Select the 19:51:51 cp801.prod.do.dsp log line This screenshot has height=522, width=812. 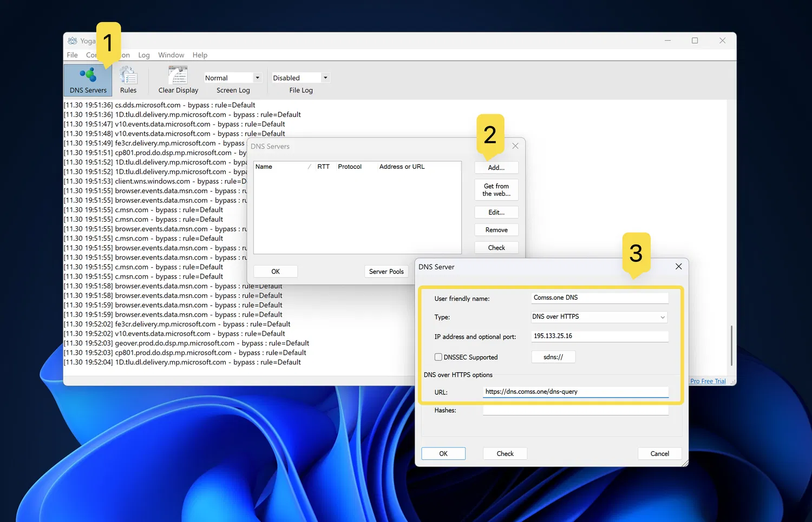[x=155, y=153]
